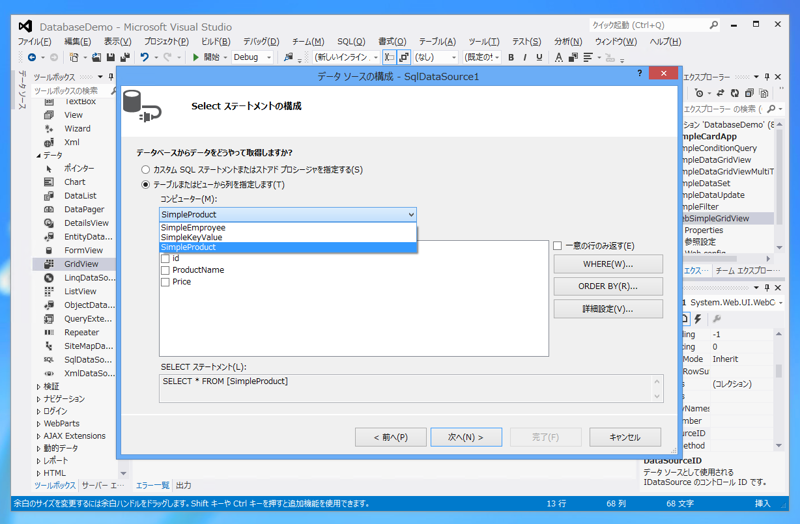Screen dimensions: 800x524
Task: Open the SQL(Q) menu
Action: 351,42
